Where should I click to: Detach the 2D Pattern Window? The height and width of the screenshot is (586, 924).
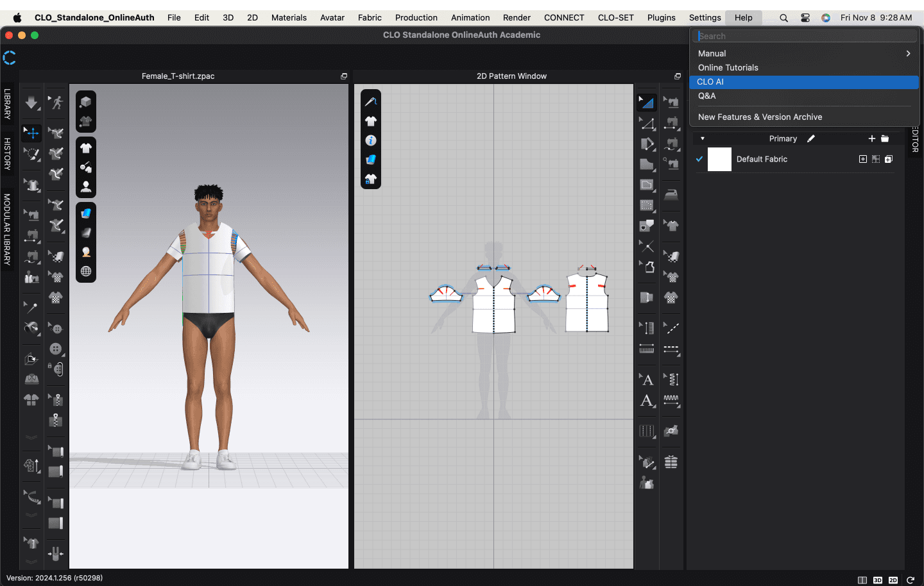click(x=678, y=76)
